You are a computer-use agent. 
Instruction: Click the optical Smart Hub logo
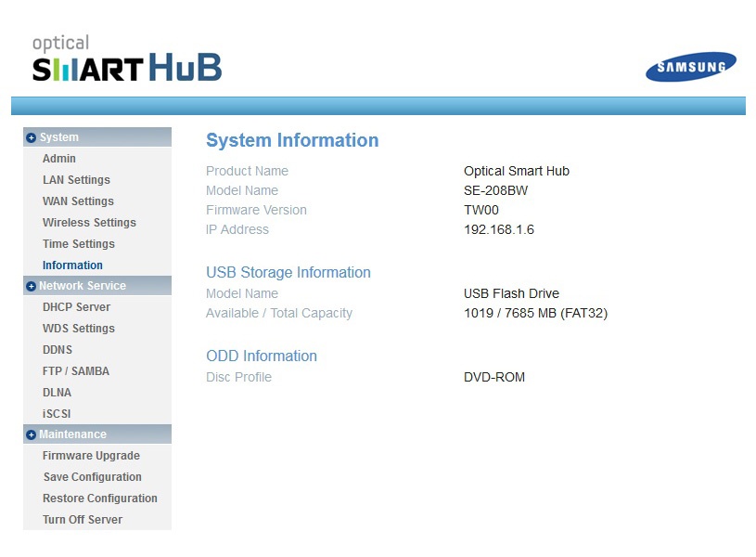(127, 58)
